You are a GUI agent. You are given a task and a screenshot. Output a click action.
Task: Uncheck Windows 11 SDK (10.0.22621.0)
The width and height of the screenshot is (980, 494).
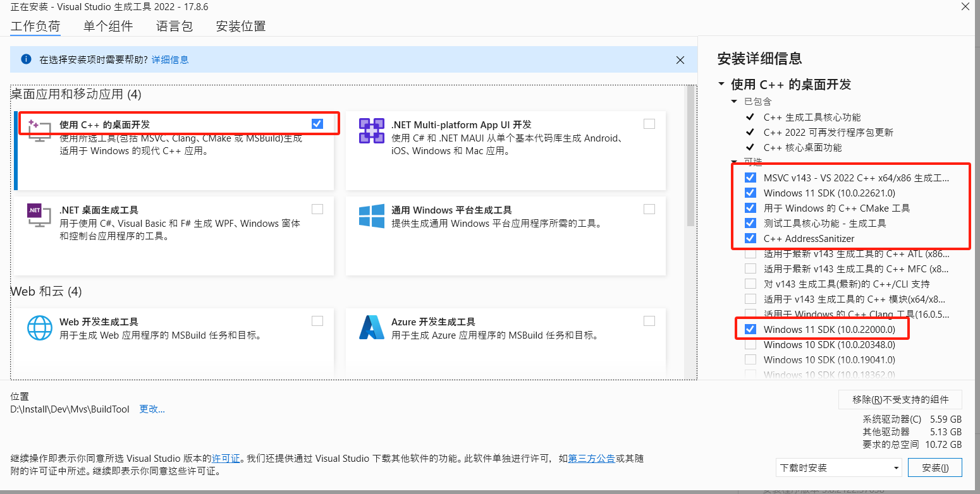coord(750,193)
